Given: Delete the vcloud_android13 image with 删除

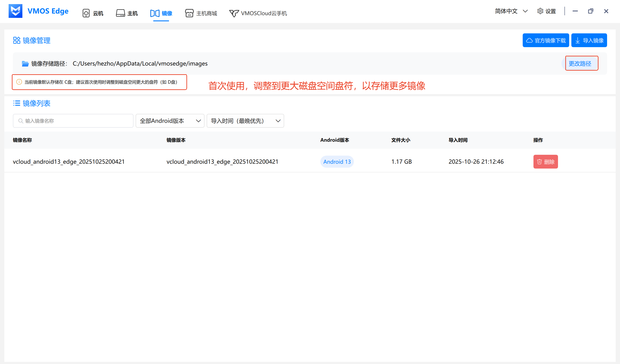Looking at the screenshot, I should (545, 162).
